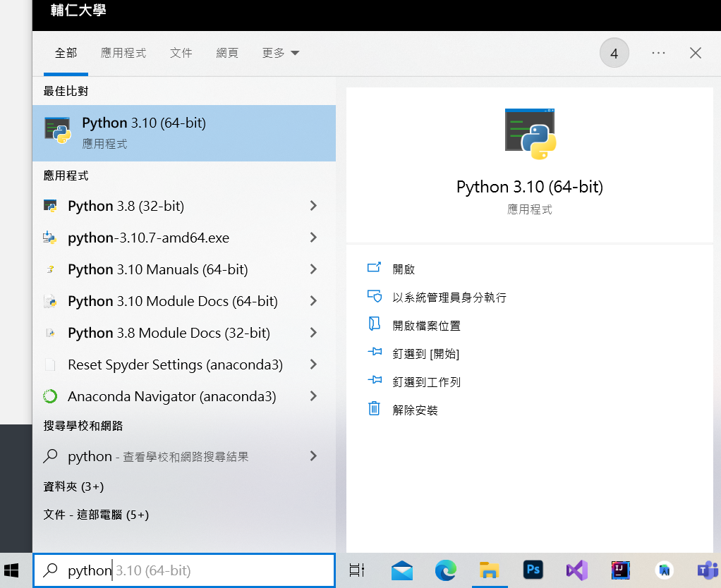Image resolution: width=721 pixels, height=588 pixels.
Task: Select Python 3.8 Module Docs (32-bit) text
Action: (x=169, y=333)
